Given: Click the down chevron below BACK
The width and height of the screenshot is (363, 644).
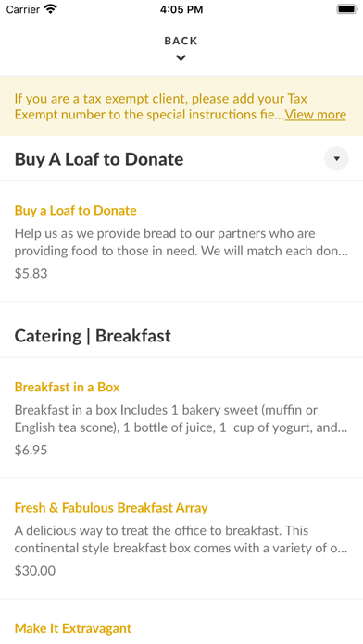Looking at the screenshot, I should 181,58.
